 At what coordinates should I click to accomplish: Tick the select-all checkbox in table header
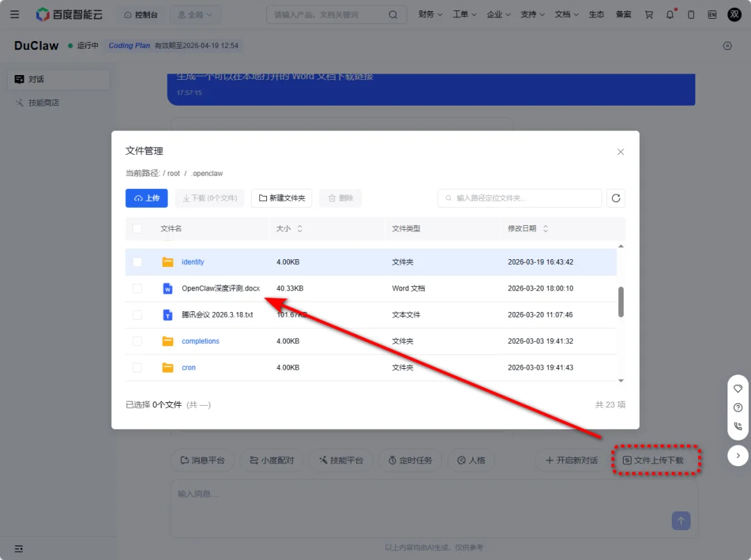[137, 229]
